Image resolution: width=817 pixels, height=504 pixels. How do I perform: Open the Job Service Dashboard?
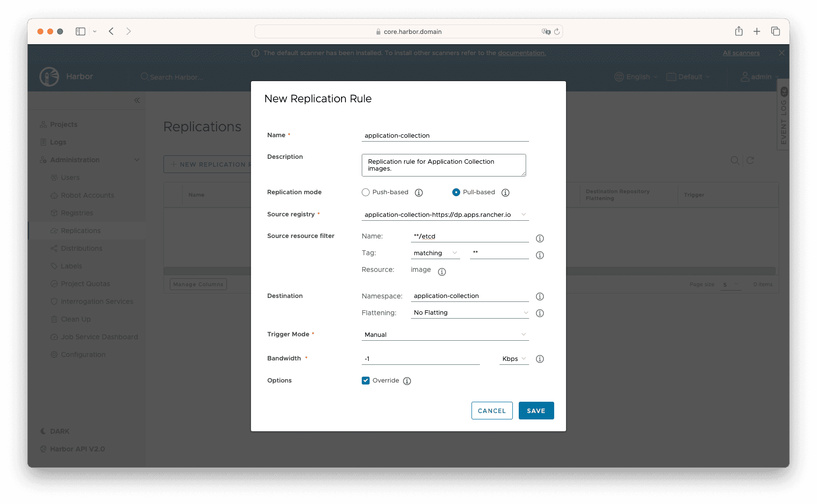[x=99, y=337]
